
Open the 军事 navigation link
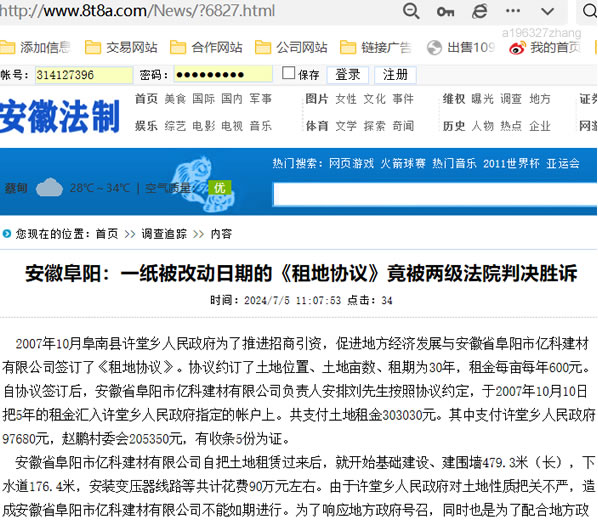coord(260,99)
